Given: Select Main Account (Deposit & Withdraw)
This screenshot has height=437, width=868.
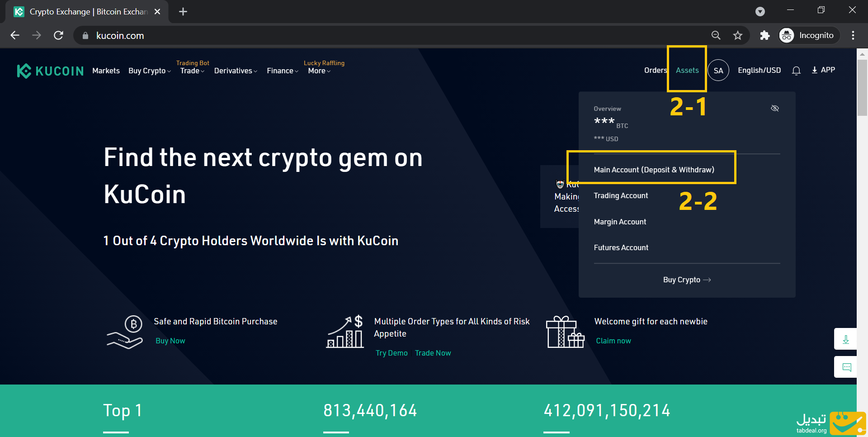Looking at the screenshot, I should coord(654,170).
